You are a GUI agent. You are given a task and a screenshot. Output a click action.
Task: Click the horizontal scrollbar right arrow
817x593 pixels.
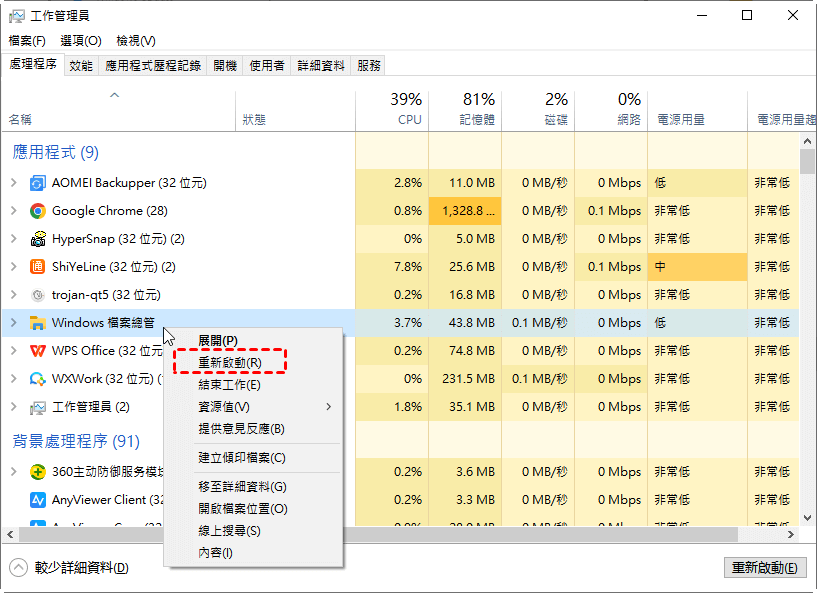click(x=790, y=534)
